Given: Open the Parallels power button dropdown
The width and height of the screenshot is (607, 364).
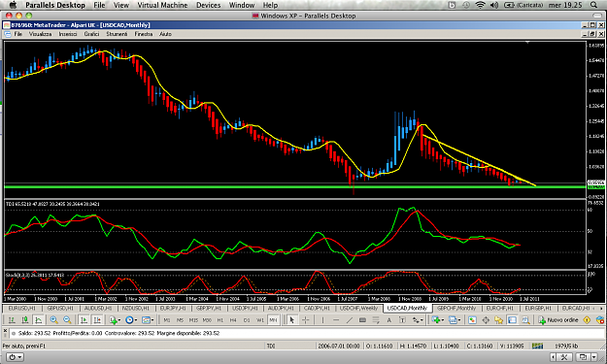Looking at the screenshot, I should tap(16, 357).
